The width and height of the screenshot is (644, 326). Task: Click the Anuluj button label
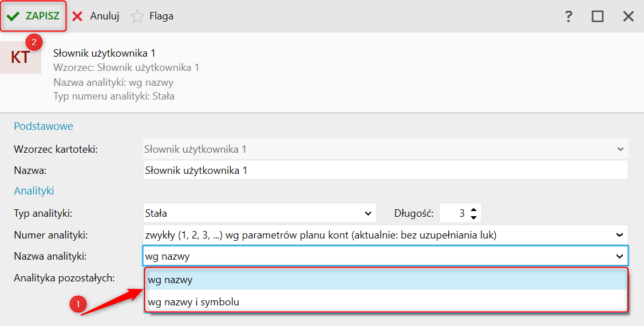tap(104, 16)
